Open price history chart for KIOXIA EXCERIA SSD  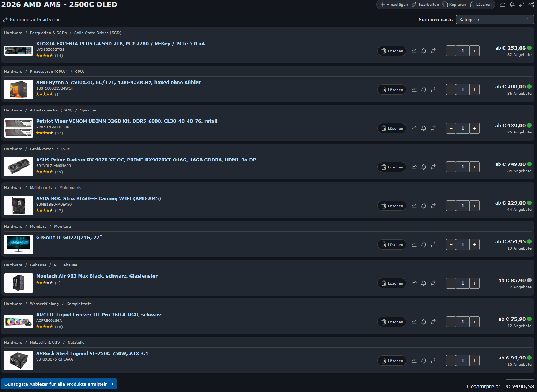tap(414, 51)
